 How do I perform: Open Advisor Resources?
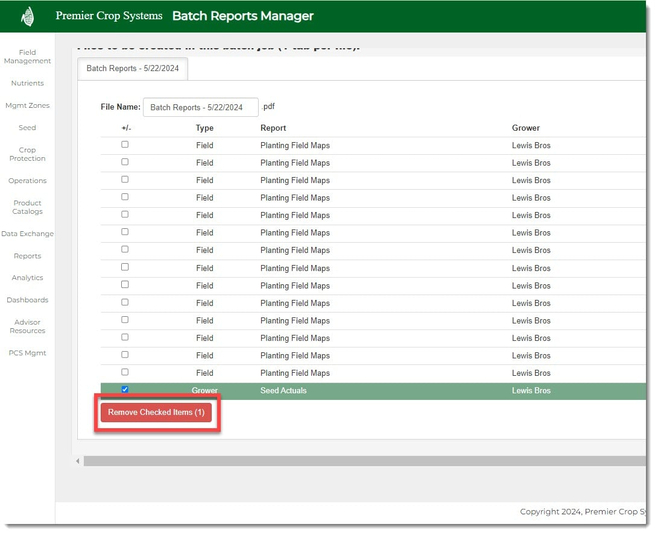click(x=28, y=326)
